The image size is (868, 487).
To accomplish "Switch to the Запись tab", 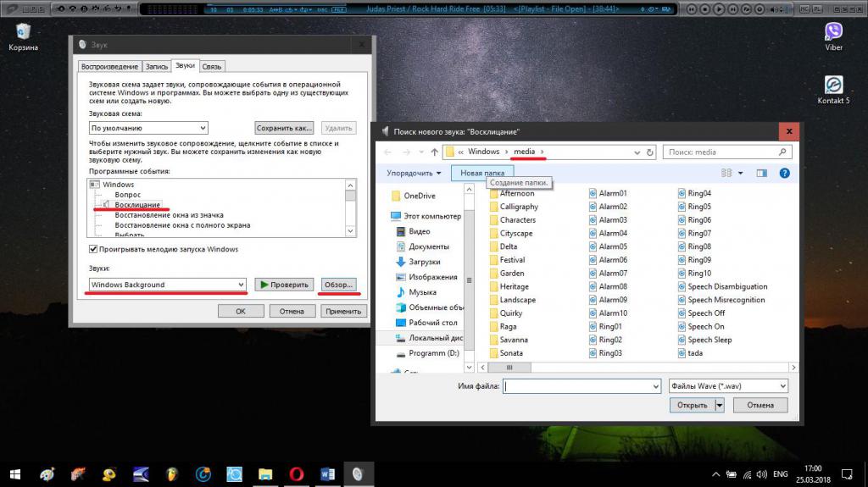I will [x=157, y=66].
